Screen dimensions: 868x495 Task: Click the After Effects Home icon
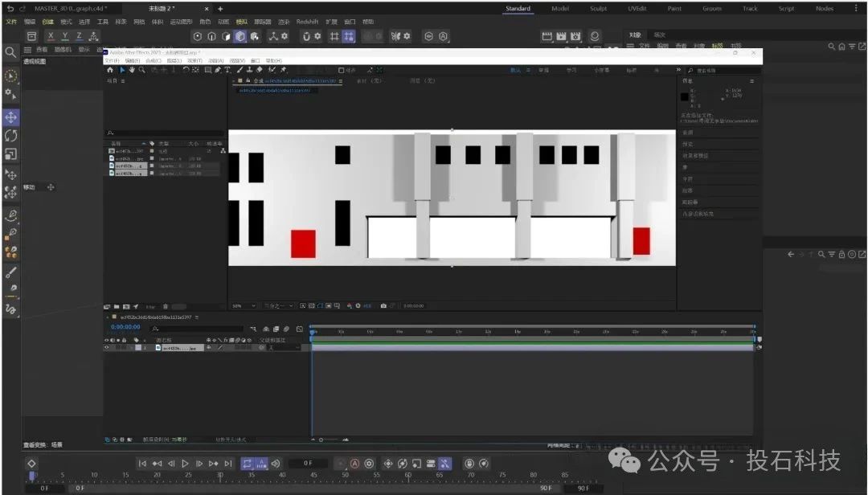pos(111,70)
